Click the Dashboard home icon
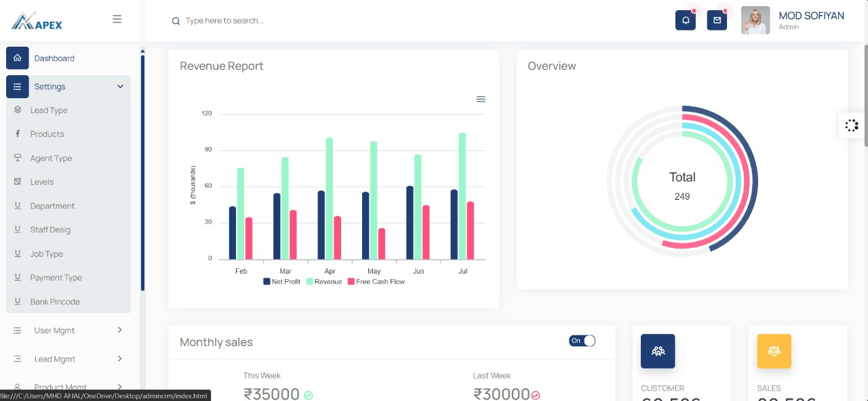 pyautogui.click(x=18, y=58)
